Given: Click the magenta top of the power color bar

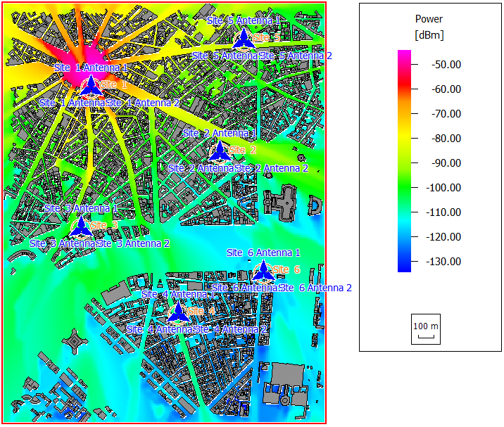Looking at the screenshot, I should coord(404,55).
